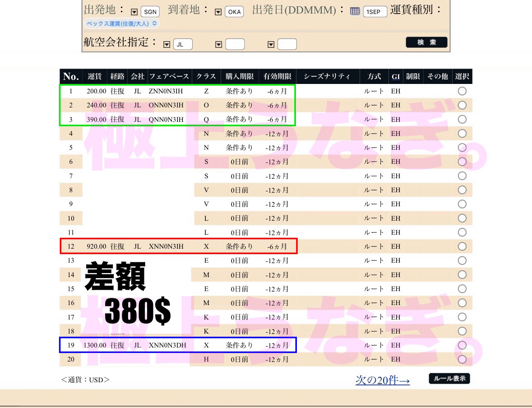Open the 次の20件 next results link
532x408 pixels.
pos(382,380)
